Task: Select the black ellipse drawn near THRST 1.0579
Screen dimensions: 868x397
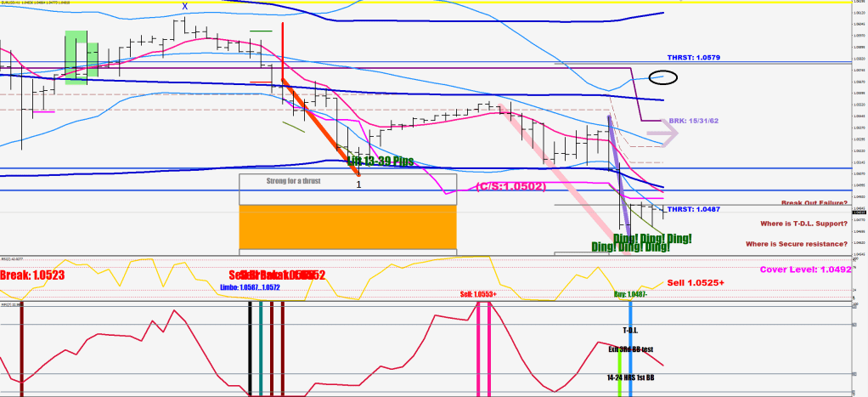Action: tap(662, 77)
